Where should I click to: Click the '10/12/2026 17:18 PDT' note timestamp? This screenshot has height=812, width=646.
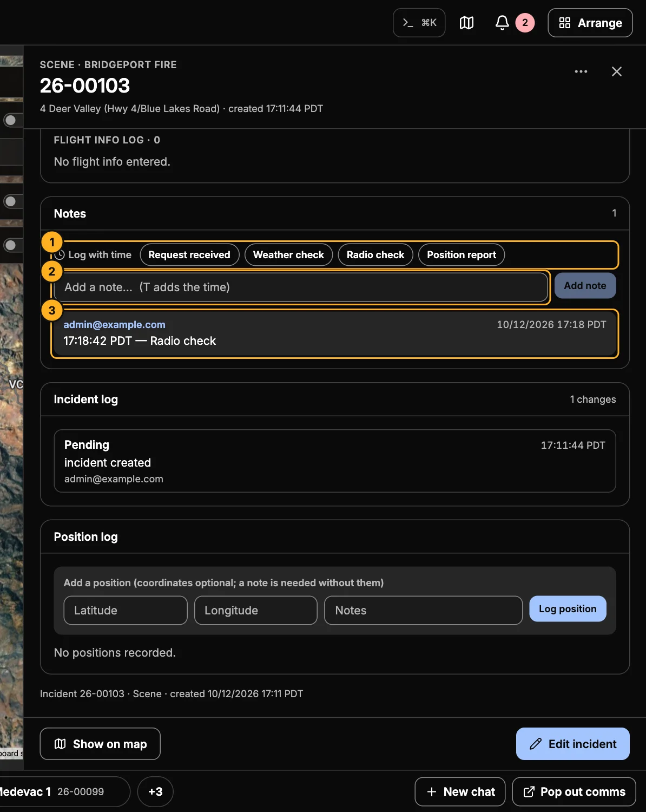(x=551, y=325)
